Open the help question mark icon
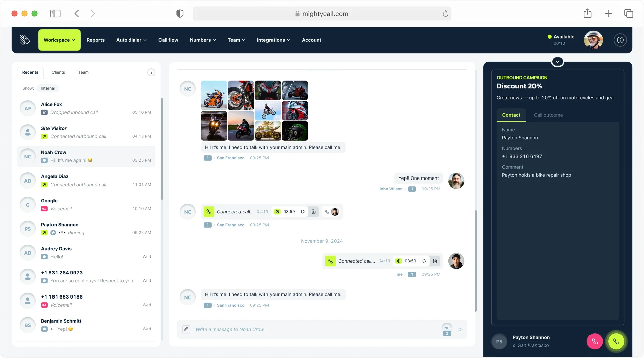This screenshot has width=644, height=358. click(x=620, y=40)
